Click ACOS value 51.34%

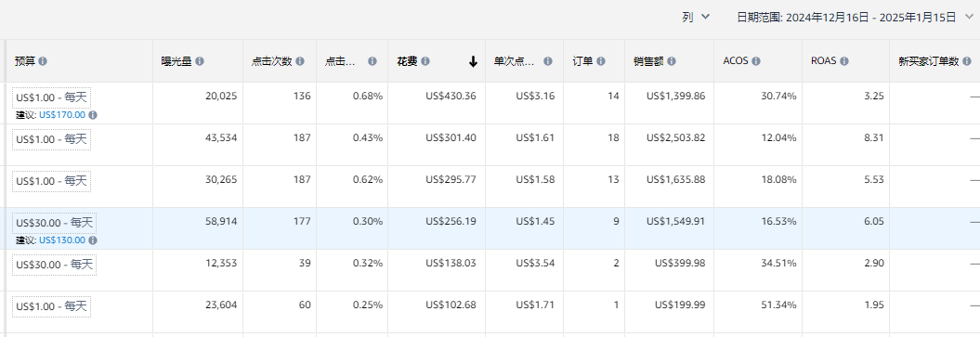pos(778,305)
